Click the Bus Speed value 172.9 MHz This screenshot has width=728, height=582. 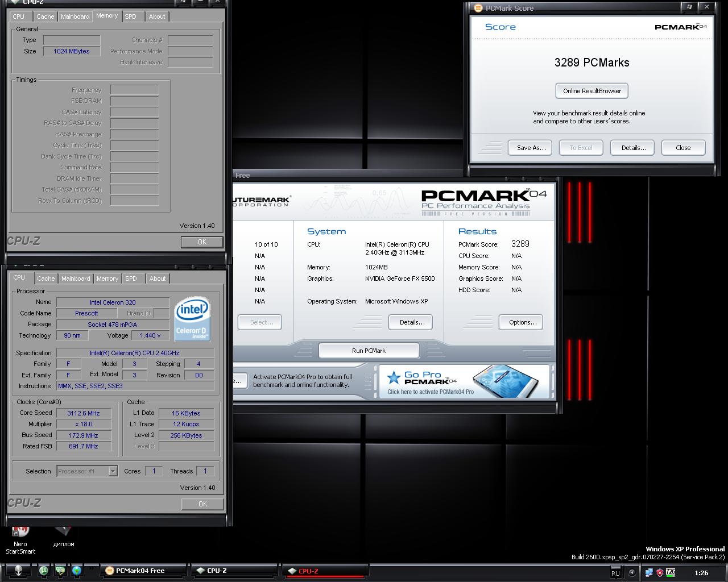(83, 435)
